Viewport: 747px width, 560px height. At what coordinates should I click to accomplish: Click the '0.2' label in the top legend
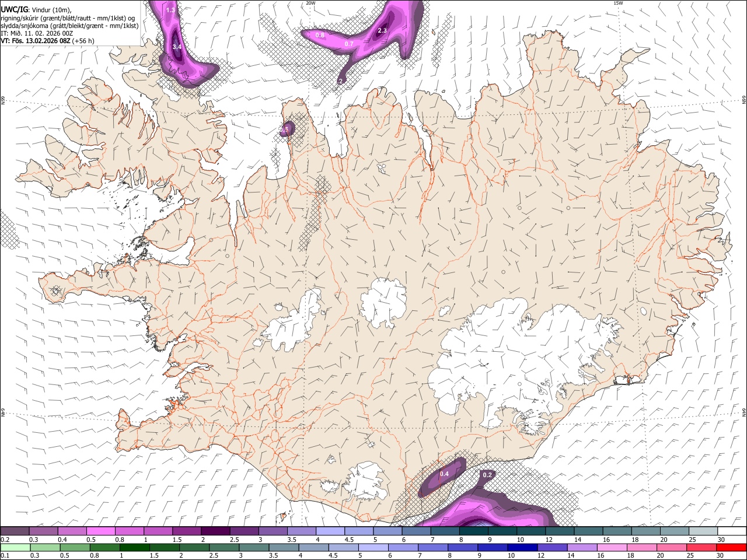[x=5, y=540]
